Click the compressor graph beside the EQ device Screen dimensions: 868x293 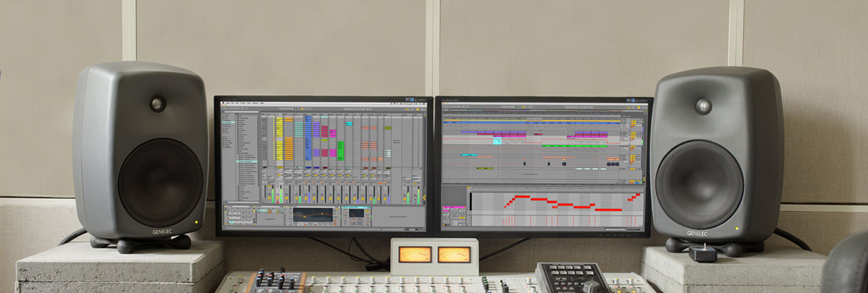pos(356,213)
